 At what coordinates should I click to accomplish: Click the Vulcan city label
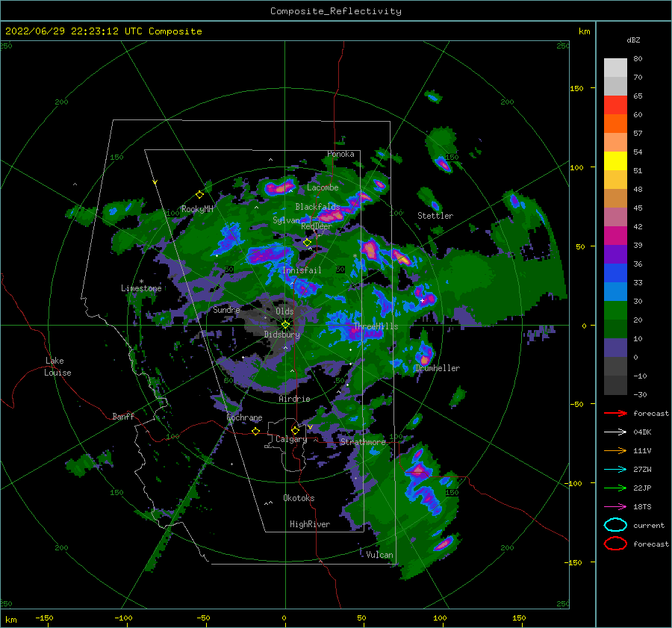point(380,554)
